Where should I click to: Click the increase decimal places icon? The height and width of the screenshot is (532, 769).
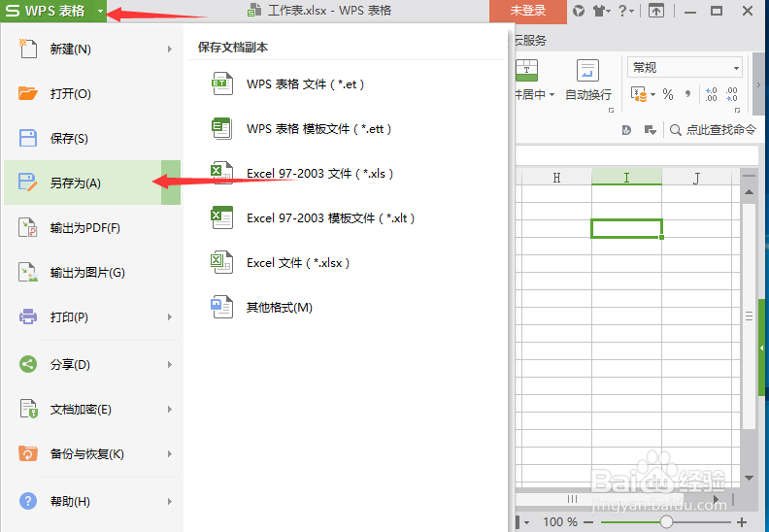[x=711, y=94]
